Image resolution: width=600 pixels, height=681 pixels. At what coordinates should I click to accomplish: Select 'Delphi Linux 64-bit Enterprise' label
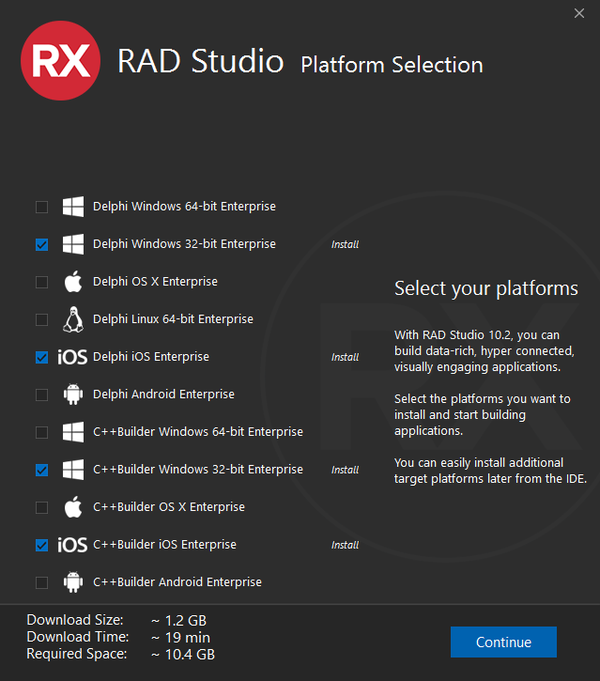[x=173, y=319]
